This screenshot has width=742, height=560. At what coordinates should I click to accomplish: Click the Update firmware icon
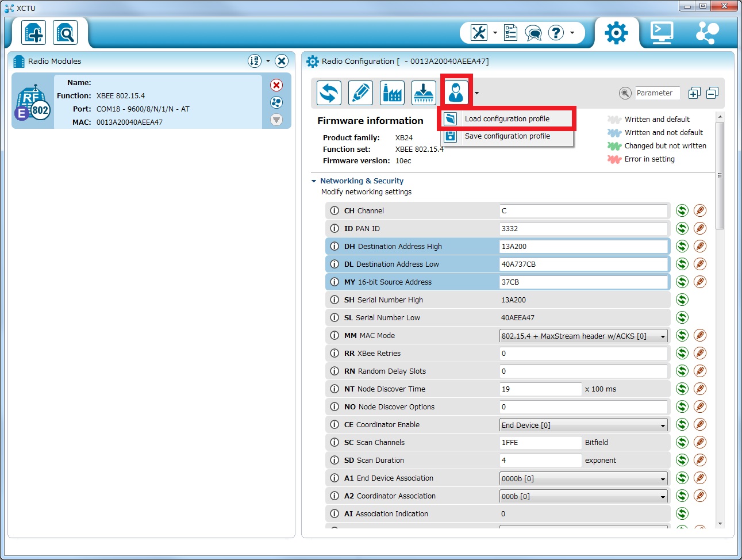[x=424, y=93]
